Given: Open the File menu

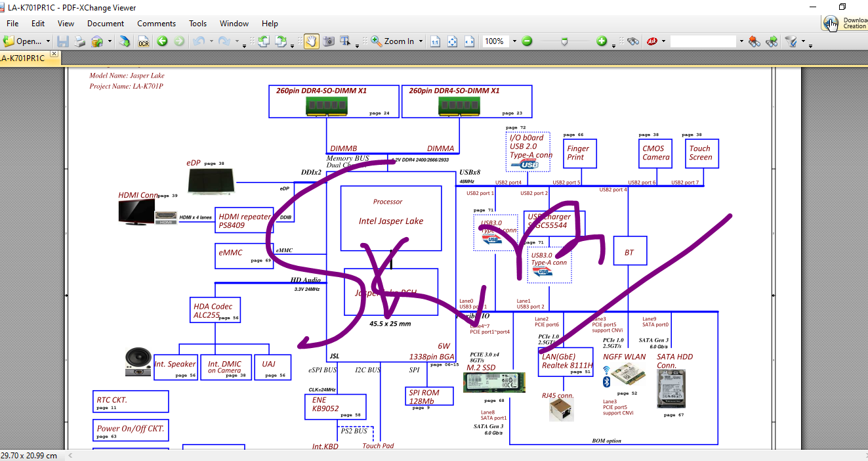Looking at the screenshot, I should (x=12, y=23).
